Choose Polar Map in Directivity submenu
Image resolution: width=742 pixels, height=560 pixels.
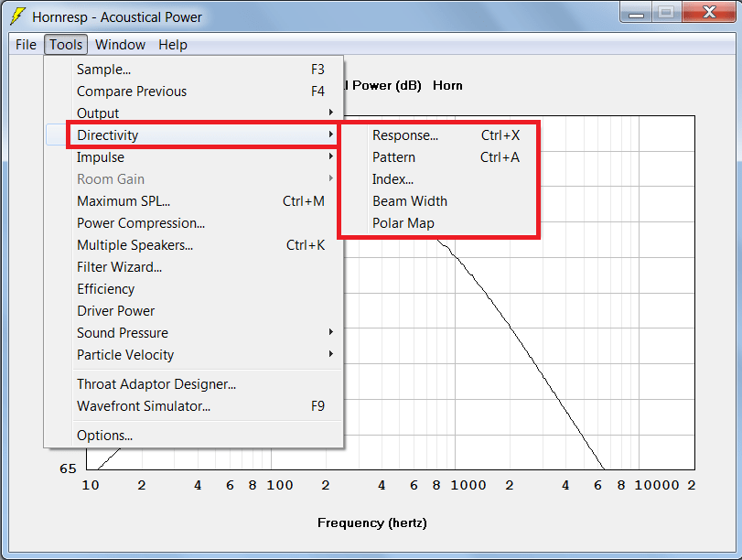pos(439,222)
